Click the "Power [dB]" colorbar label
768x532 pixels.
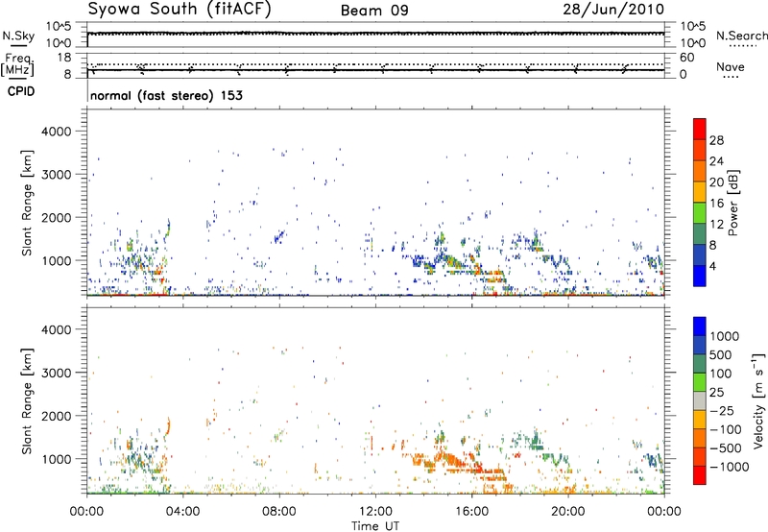(x=732, y=203)
